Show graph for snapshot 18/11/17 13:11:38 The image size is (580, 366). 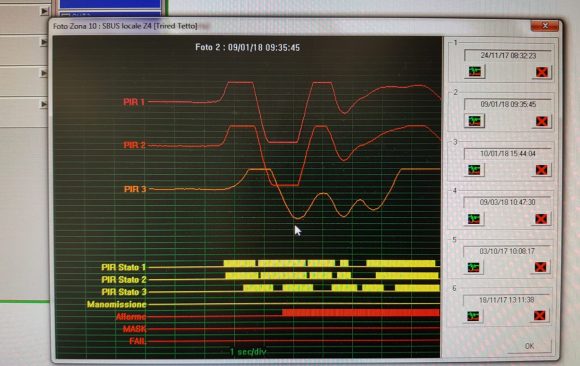point(473,316)
